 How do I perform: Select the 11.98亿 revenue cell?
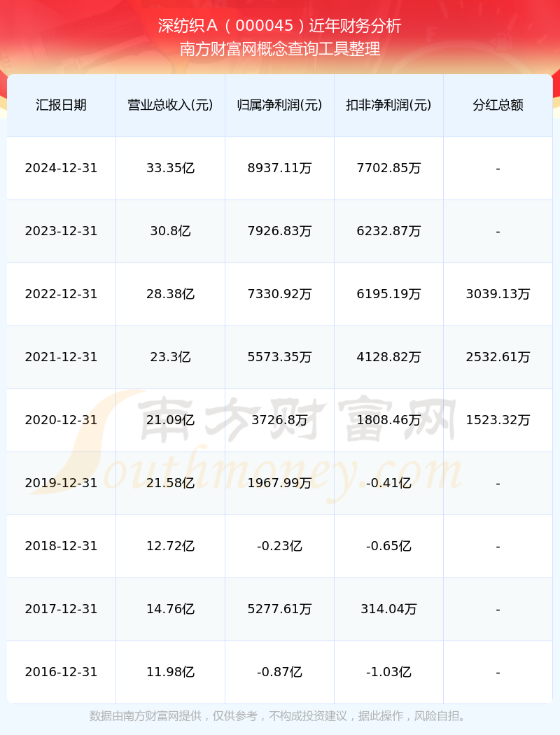171,672
